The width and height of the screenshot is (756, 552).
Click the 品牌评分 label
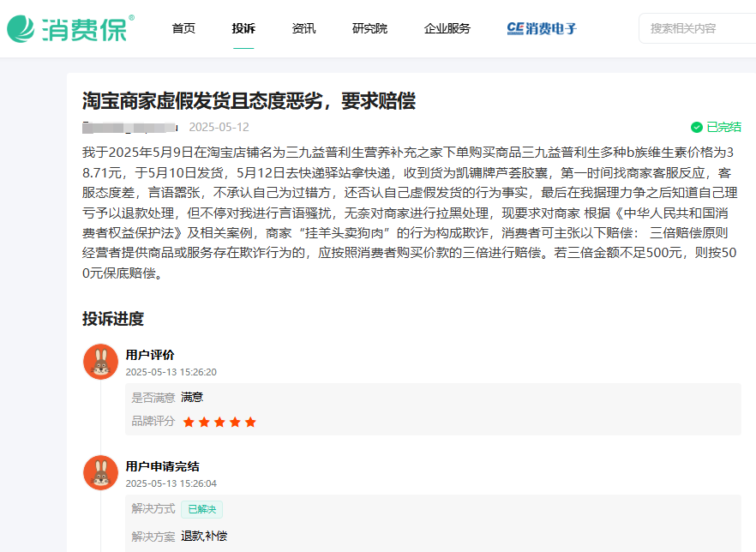tap(153, 422)
